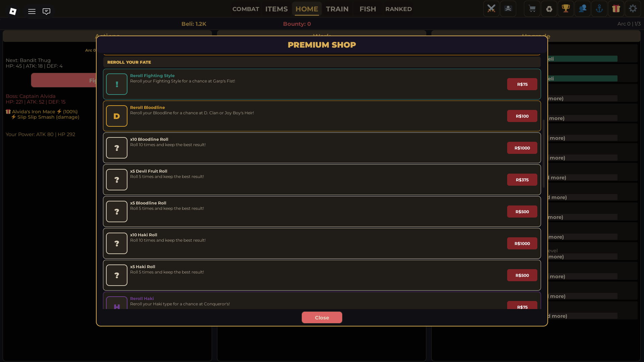Click the Roblox chat bubble icon
644x362 pixels.
coord(46,11)
